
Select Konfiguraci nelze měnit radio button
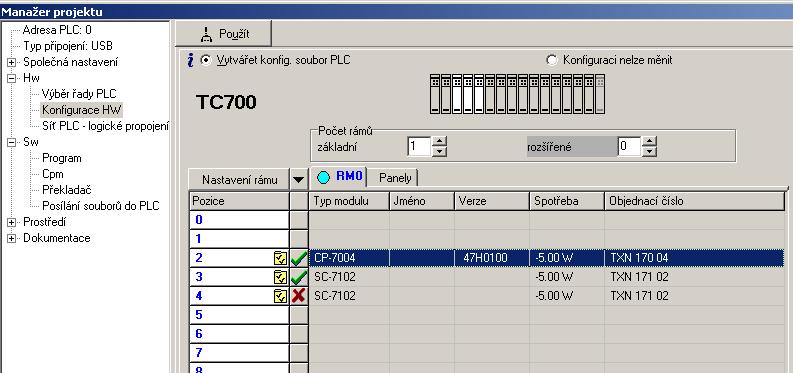(x=552, y=60)
